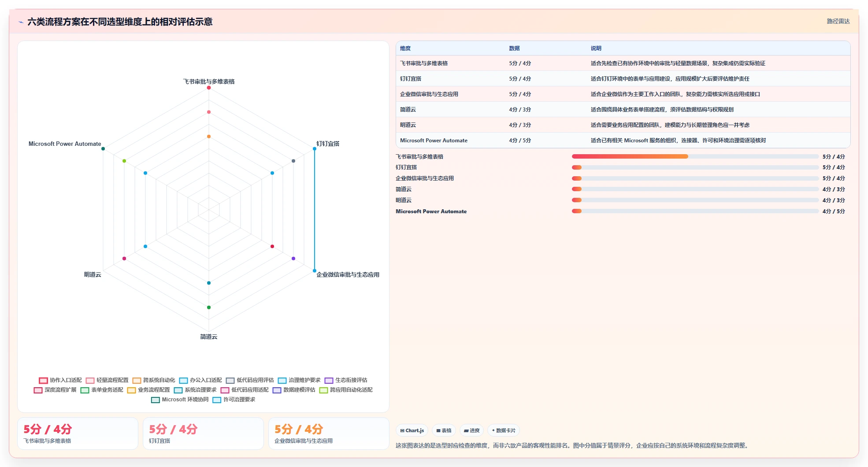The height and width of the screenshot is (467, 868).
Task: Click the 钉钉宜搭 progress bar
Action: click(695, 167)
